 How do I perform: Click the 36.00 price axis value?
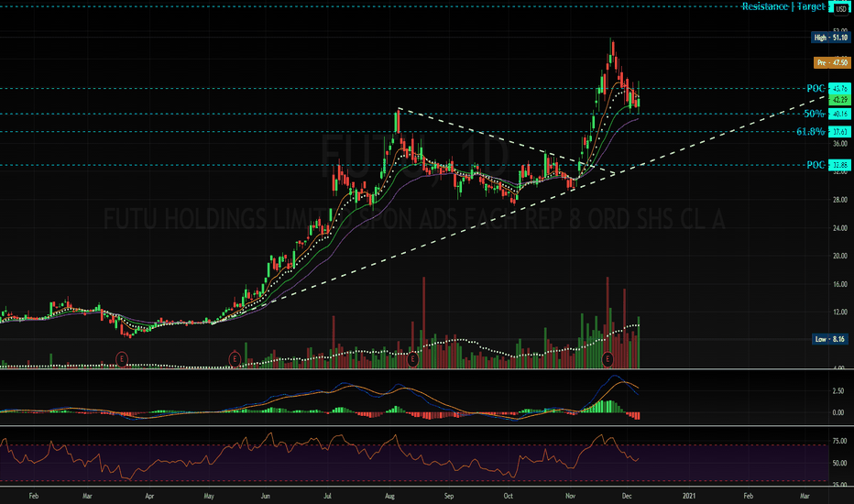840,143
